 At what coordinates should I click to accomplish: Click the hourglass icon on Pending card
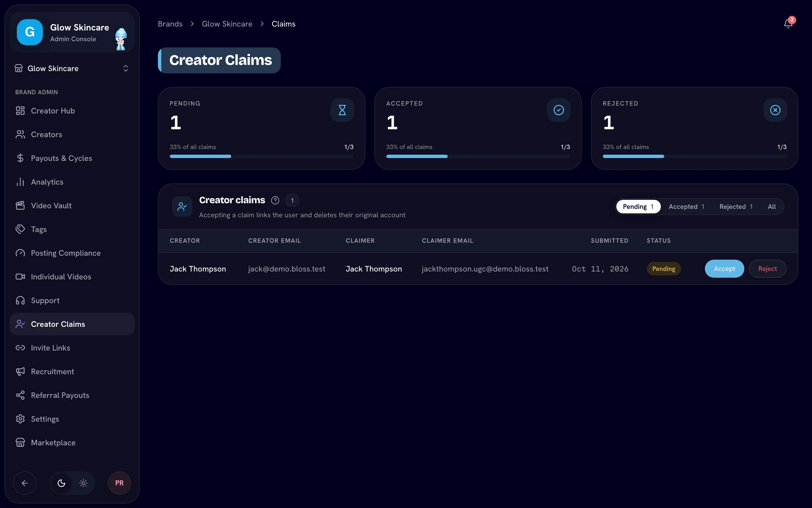pyautogui.click(x=342, y=110)
